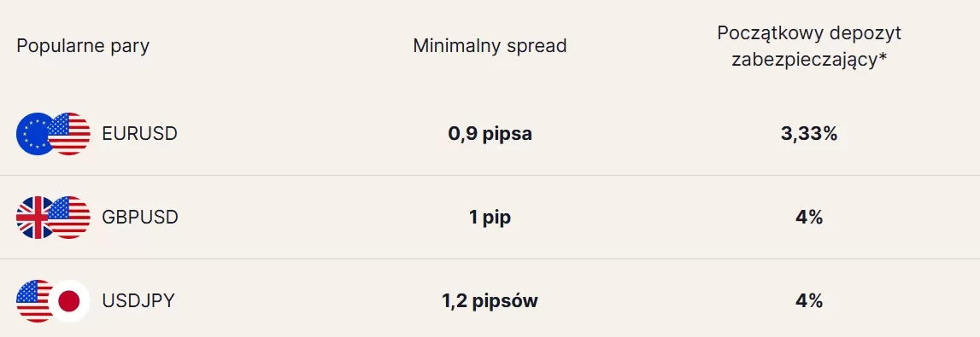Click the 1,2 pipsów spread value
The height and width of the screenshot is (337, 980).
[490, 301]
